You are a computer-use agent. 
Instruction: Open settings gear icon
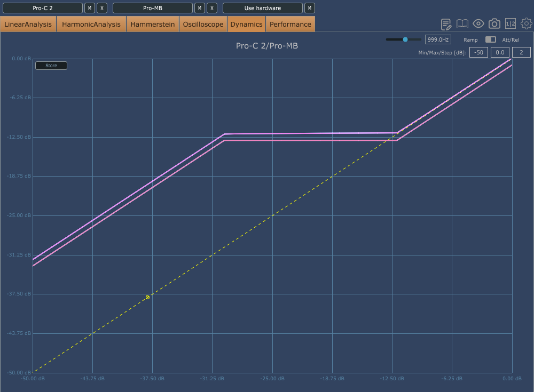[527, 23]
